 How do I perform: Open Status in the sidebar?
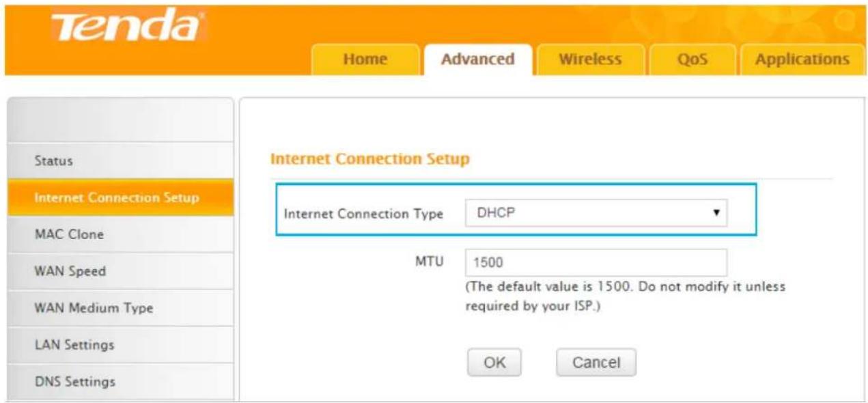120,161
